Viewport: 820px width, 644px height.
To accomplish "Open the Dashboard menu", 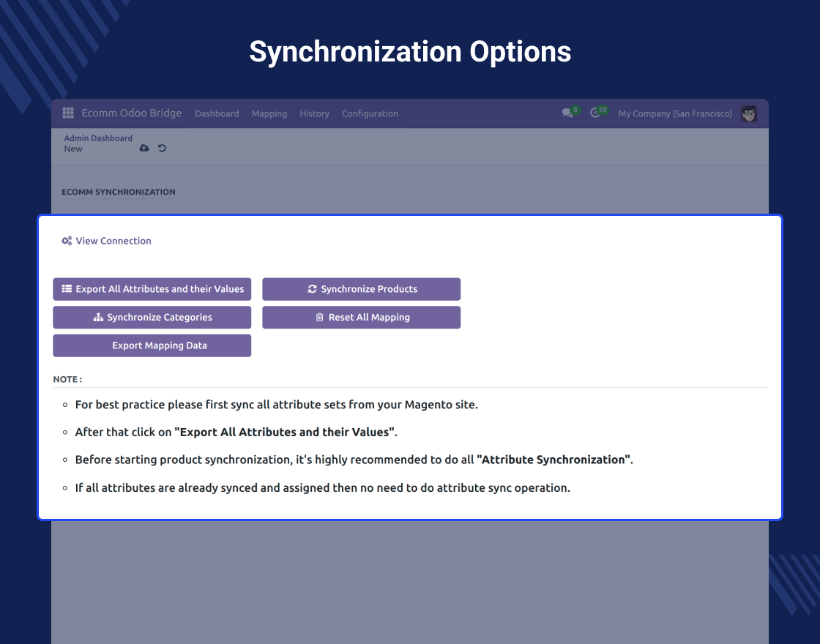I will [217, 113].
